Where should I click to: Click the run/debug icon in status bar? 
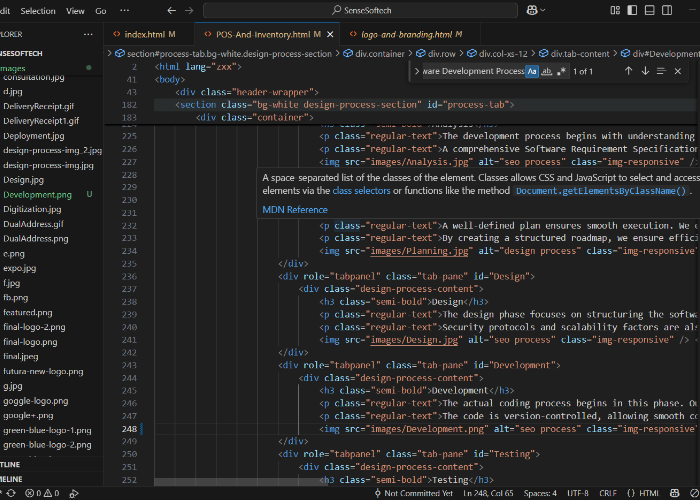pos(74,493)
